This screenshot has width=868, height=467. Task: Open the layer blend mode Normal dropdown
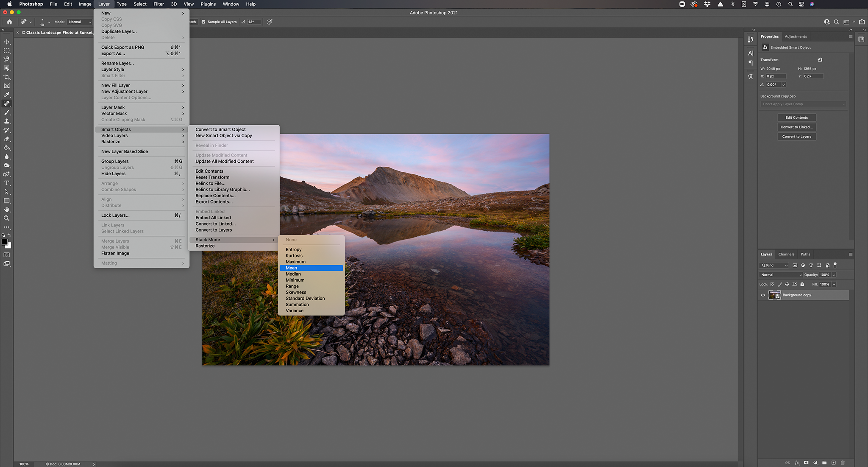[x=781, y=275]
